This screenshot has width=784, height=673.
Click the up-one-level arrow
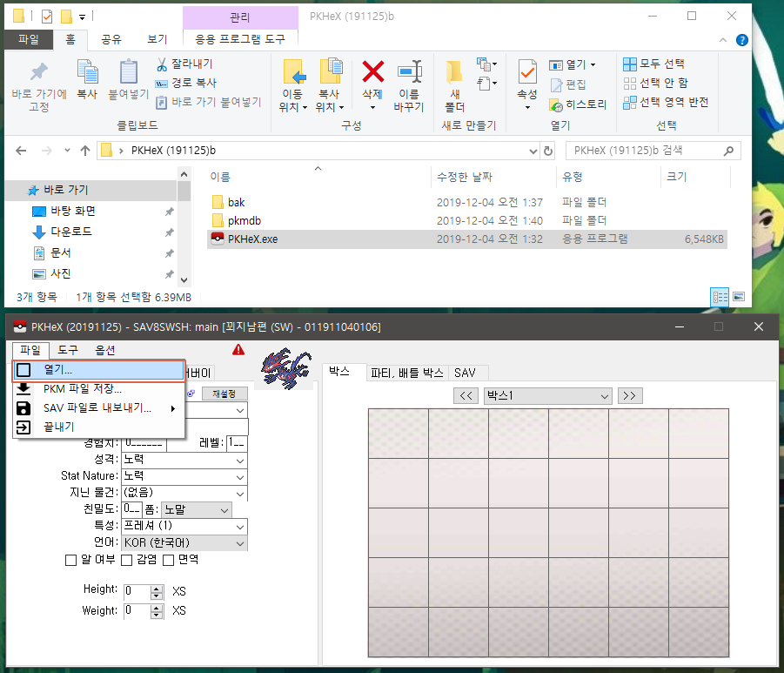click(85, 151)
